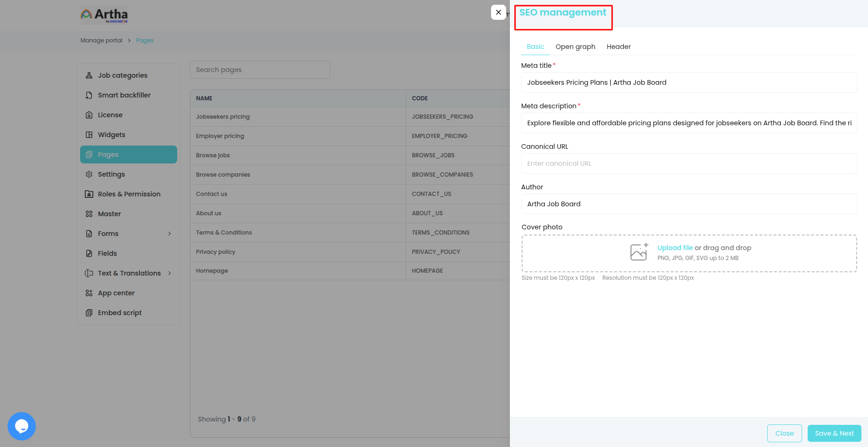Click the Settings gear icon
Image resolution: width=868 pixels, height=447 pixels.
point(89,174)
